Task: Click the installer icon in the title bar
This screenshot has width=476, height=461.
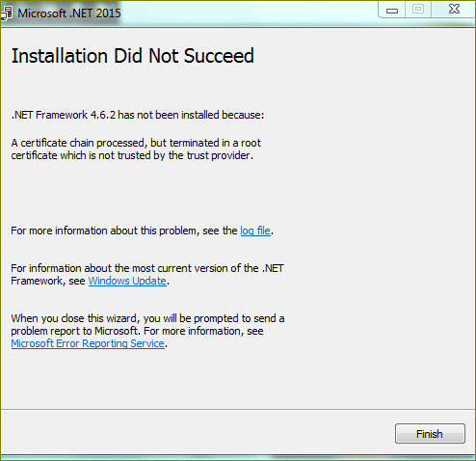Action: tap(7, 14)
